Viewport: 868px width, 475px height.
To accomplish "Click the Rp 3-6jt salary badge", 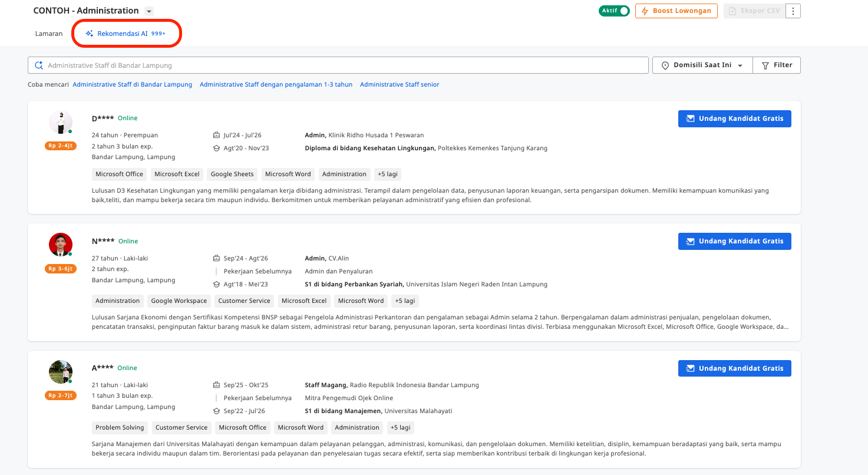I will point(61,269).
